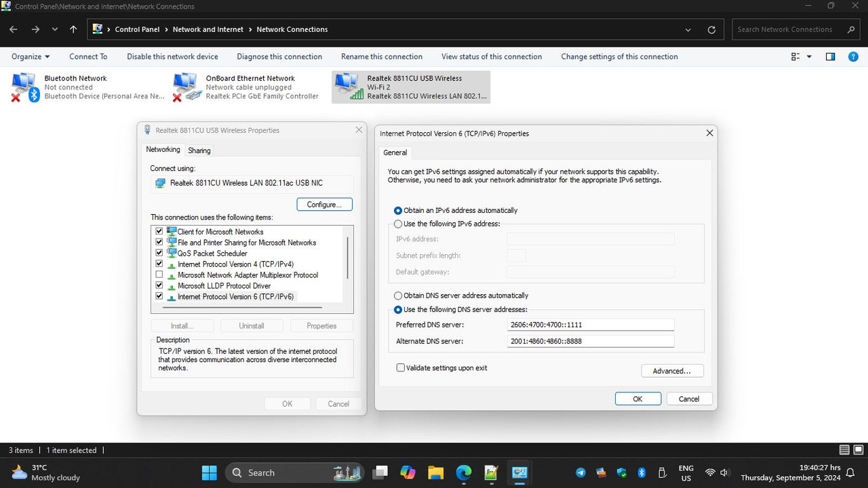Open the recent locations chevron
This screenshot has width=868, height=488.
click(x=55, y=30)
